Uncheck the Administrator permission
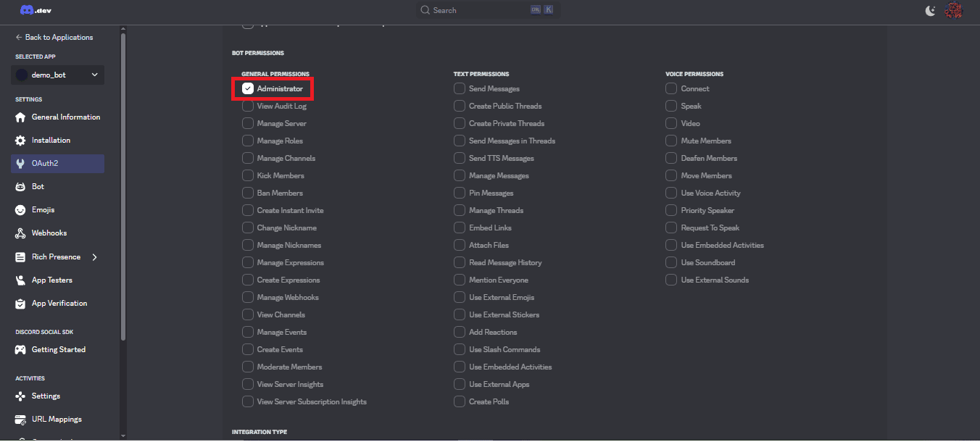This screenshot has height=442, width=980. (248, 88)
